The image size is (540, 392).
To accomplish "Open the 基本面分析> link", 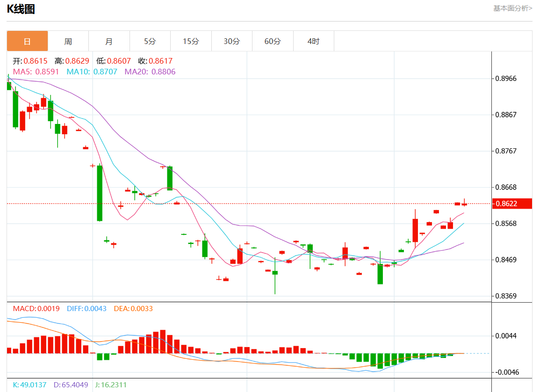I will [512, 8].
